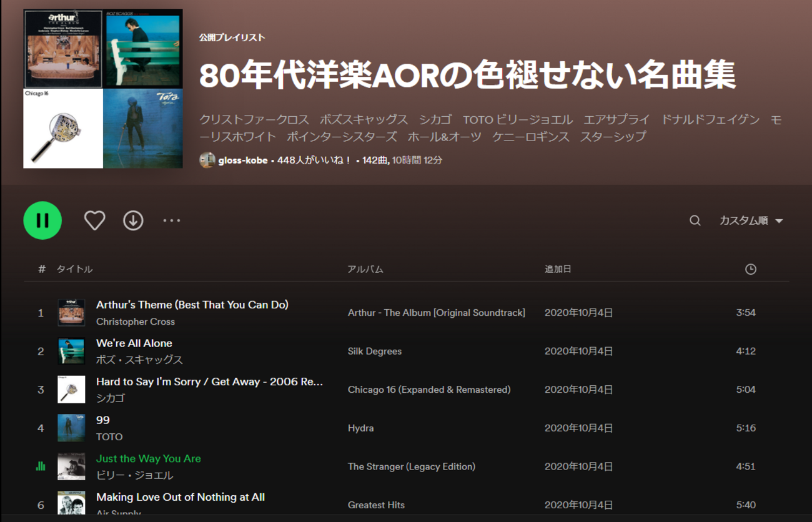Select the track Arthur's Theme (Best That You Can Do)

coord(192,305)
